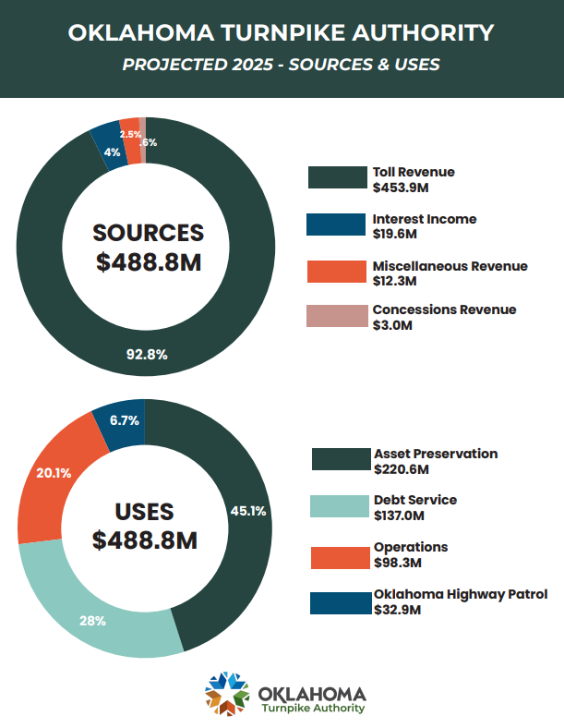This screenshot has width=564, height=728.
Task: Click the 6.7% slice label
Action: coord(125,420)
